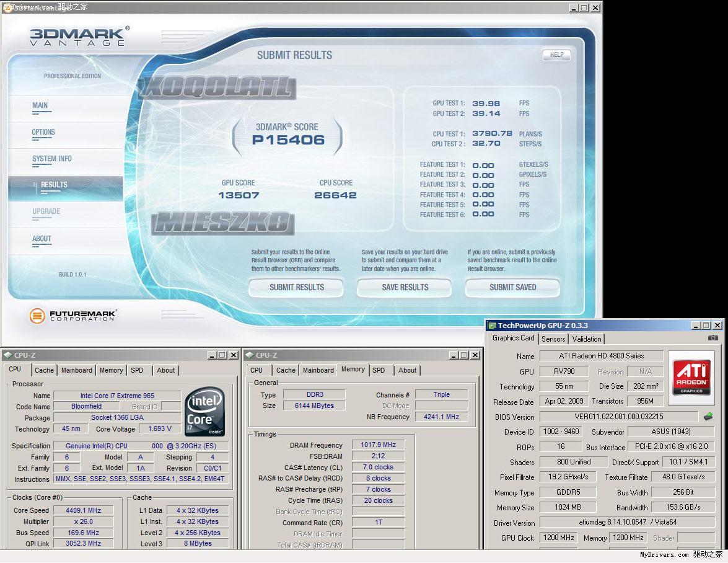The height and width of the screenshot is (563, 728).
Task: Switch to Cache tab in right CPU-Z window
Action: coord(286,370)
